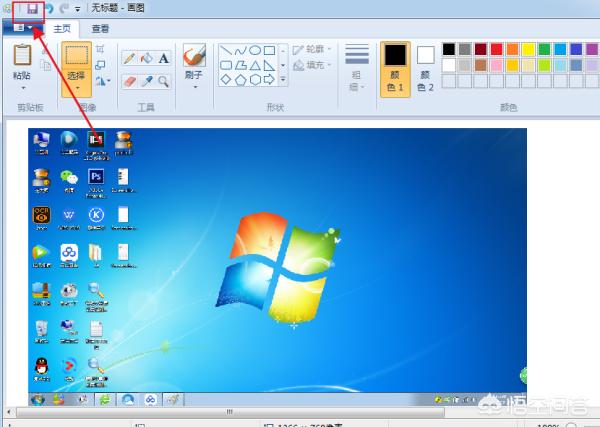Expand the 粘贴 paste options arrow
The image size is (600, 427).
[x=23, y=88]
